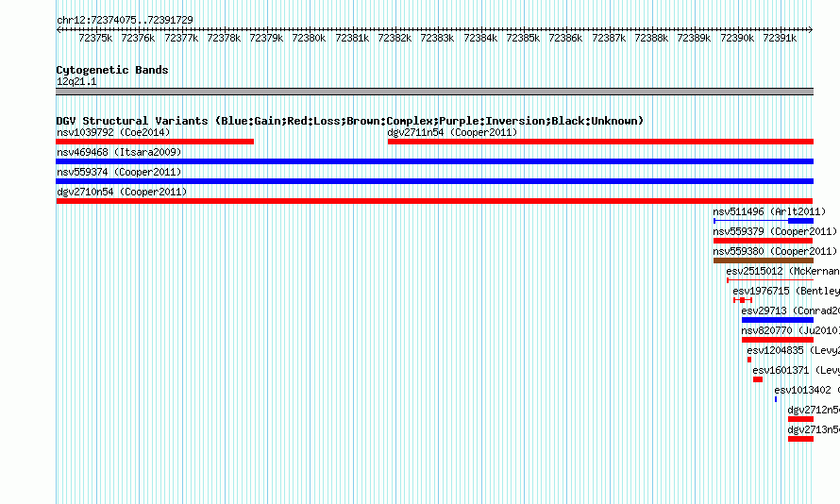The width and height of the screenshot is (840, 504).
Task: Select the nsv559379 (Cooper2011) red bar
Action: 764,241
